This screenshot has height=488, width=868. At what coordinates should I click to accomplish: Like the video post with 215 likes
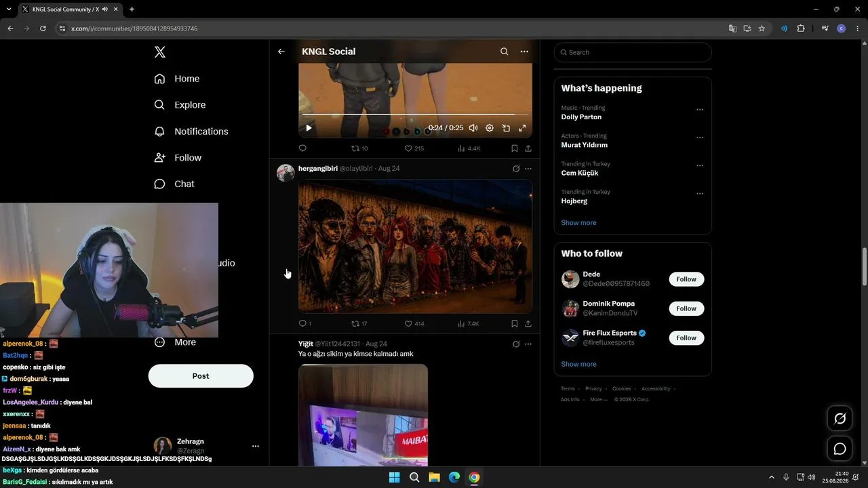[x=414, y=148]
